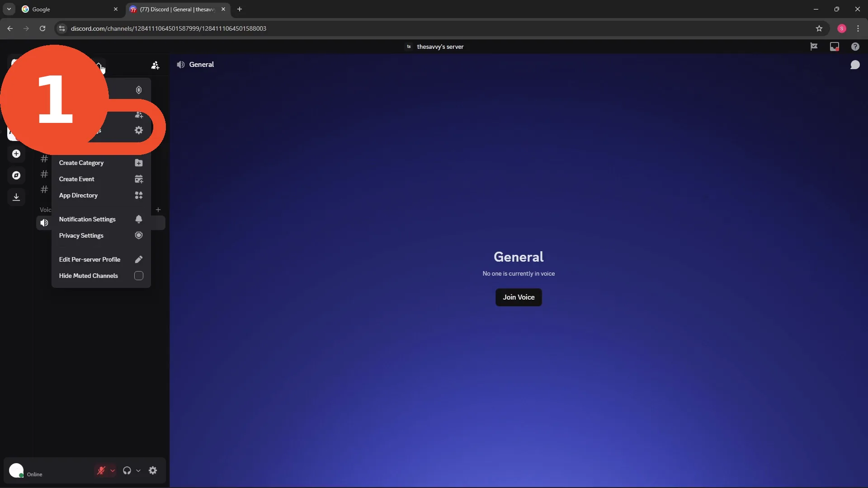Click the Server Settings gear icon in menu

[x=139, y=130]
